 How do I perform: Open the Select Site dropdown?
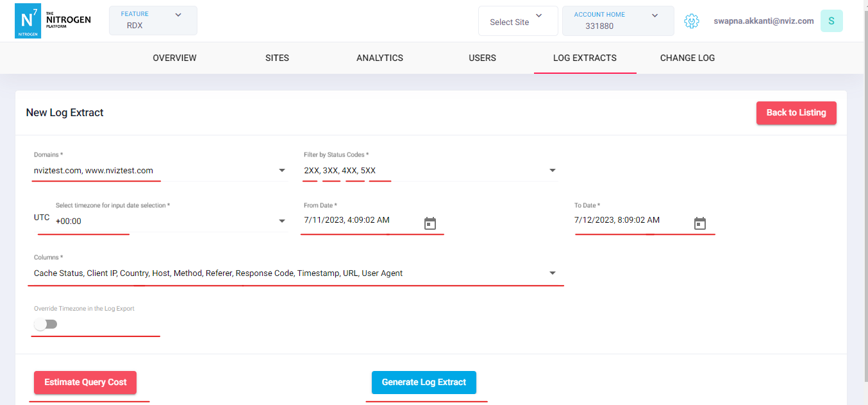coord(517,22)
